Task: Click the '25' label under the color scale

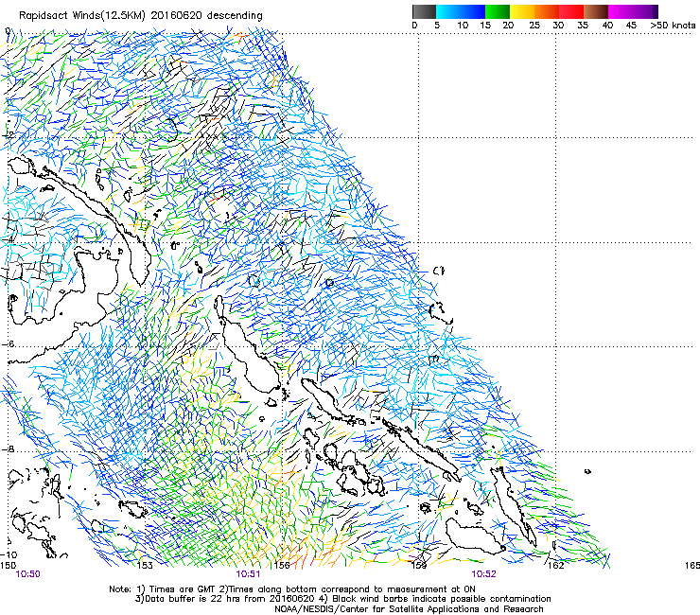Action: pyautogui.click(x=534, y=26)
